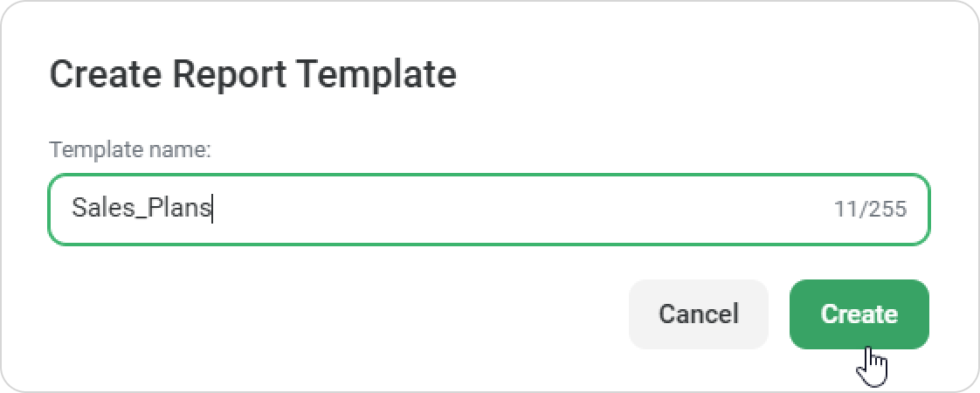Image resolution: width=980 pixels, height=393 pixels.
Task: Click the Cancel button
Action: tap(698, 314)
